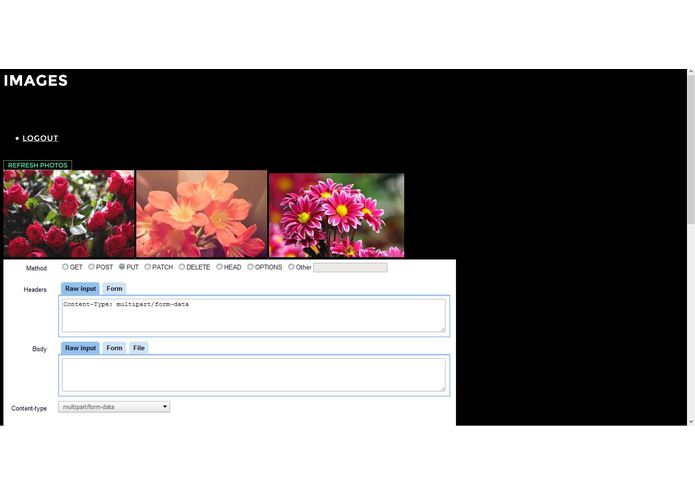Switch Headers to the Raw input tab
Image resolution: width=695 pixels, height=494 pixels.
[x=80, y=288]
